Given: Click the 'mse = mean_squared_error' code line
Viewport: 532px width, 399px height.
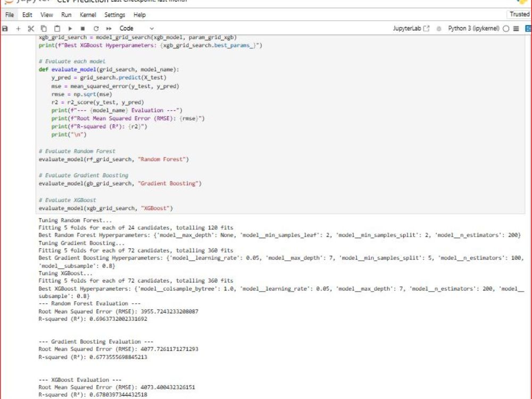Looking at the screenshot, I should pyautogui.click(x=115, y=86).
